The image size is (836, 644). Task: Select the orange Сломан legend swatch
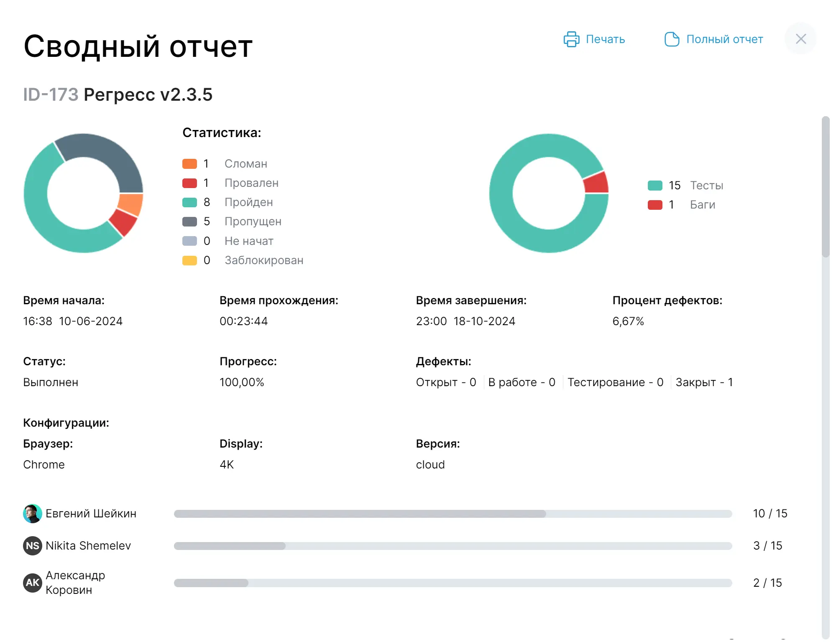pos(189,163)
